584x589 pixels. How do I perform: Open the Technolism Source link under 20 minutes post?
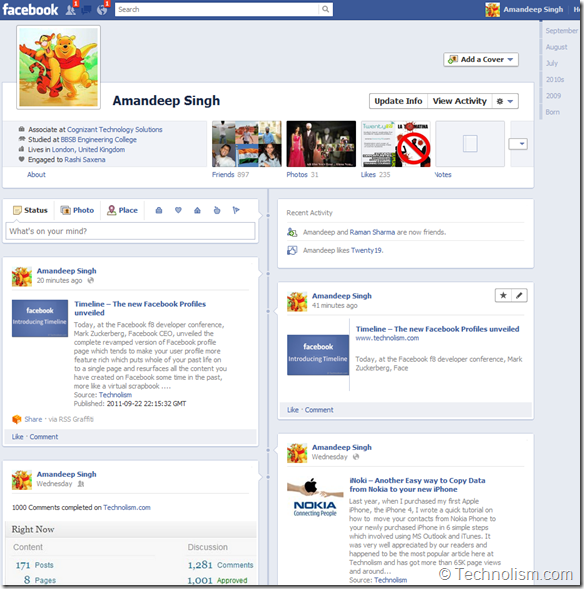coord(115,395)
